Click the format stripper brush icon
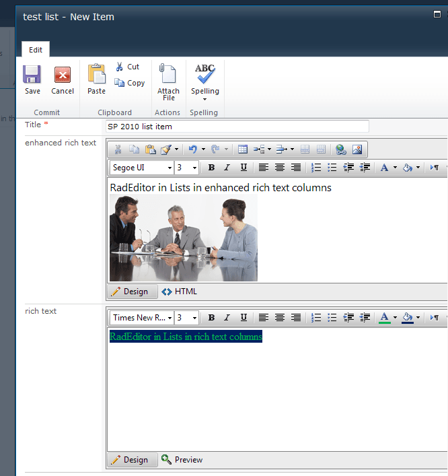This screenshot has width=448, height=476. (x=166, y=149)
